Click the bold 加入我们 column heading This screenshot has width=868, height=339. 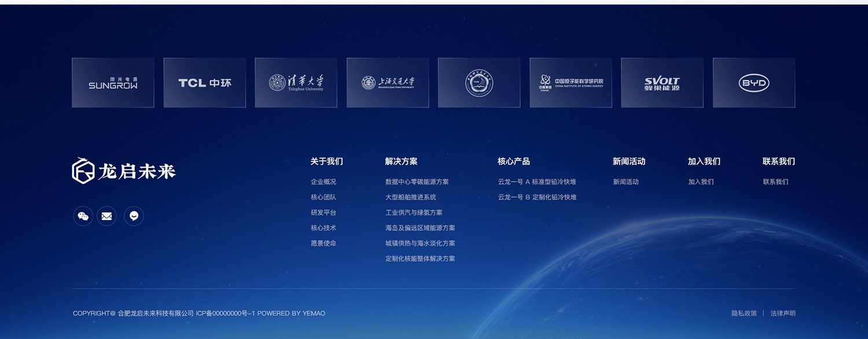point(704,161)
